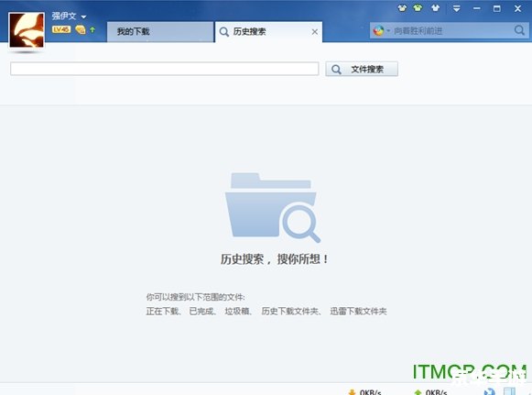
Task: Click the colorful search engine logo icon
Action: [x=378, y=31]
